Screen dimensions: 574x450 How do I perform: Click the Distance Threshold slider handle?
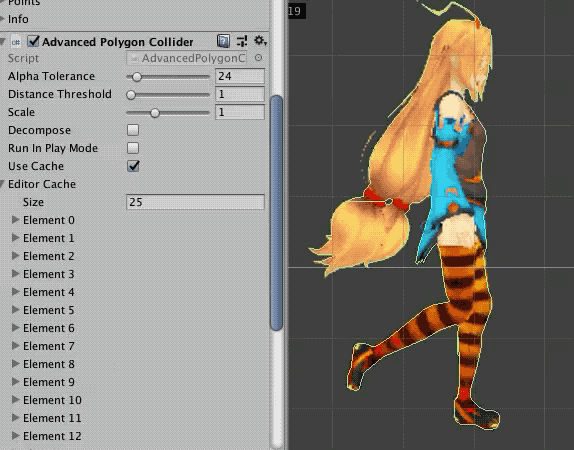point(131,94)
